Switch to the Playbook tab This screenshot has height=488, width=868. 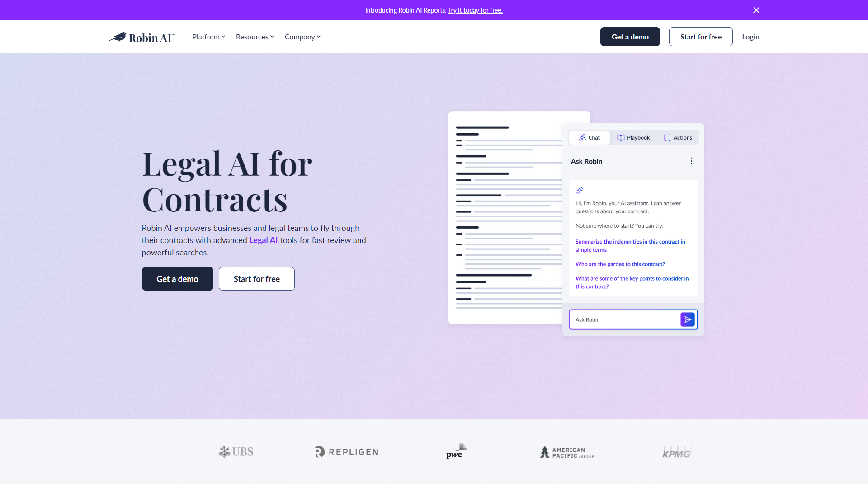(633, 137)
